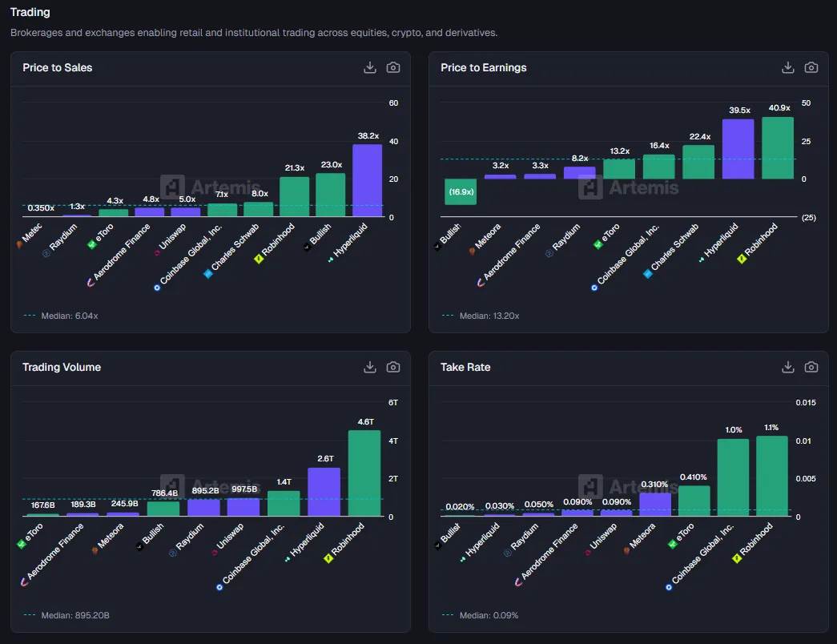Select Bullish 23.0x bar in Price to Sales
This screenshot has width=837, height=644.
[331, 195]
